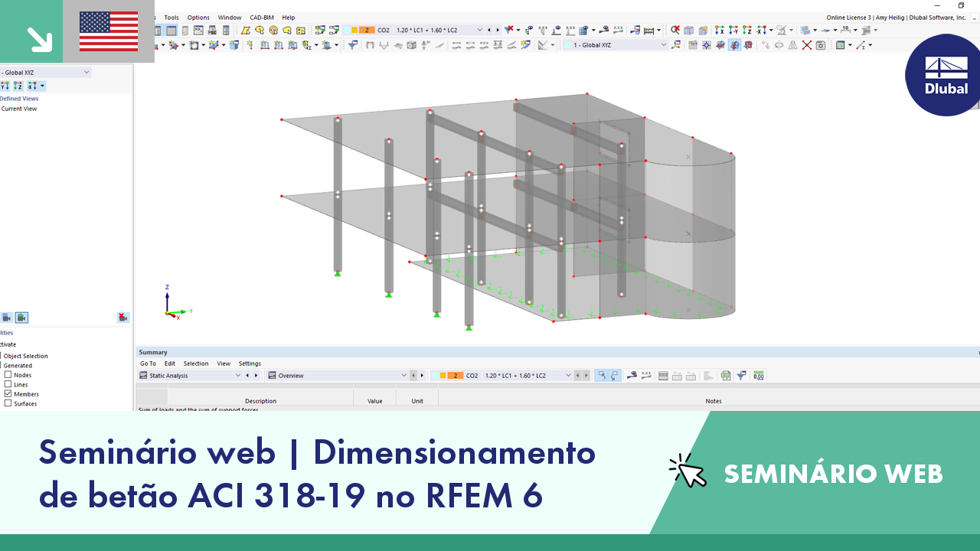Open the Window menu
The height and width of the screenshot is (551, 980).
point(230,18)
